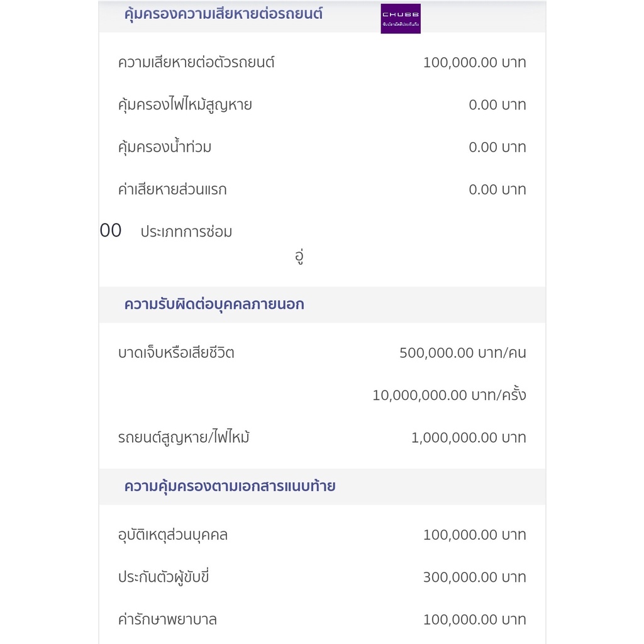The height and width of the screenshot is (644, 644).
Task: Click the ค่ารักษาพยาบาล row label
Action: click(167, 619)
